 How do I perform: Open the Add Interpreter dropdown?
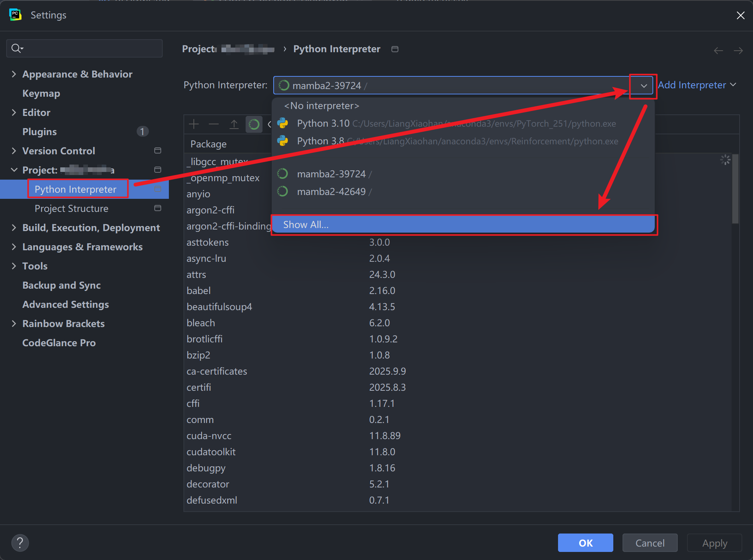pos(697,85)
